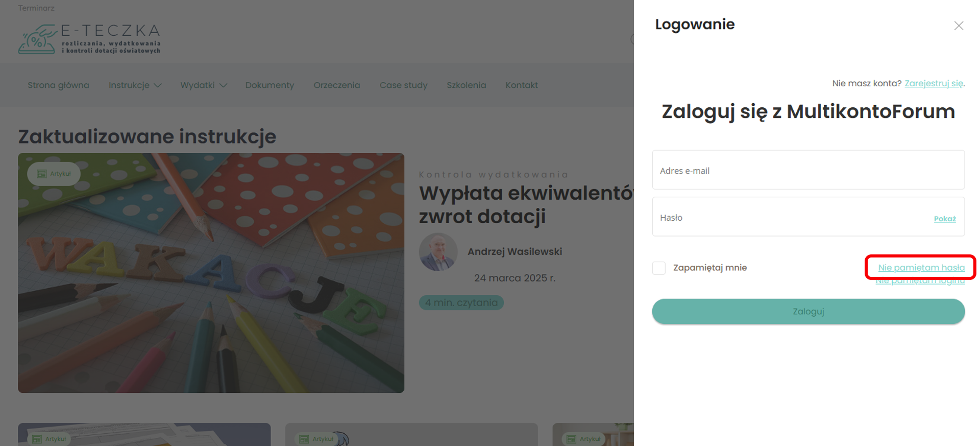Focus the Adres e-mail field
This screenshot has width=980, height=446.
tap(808, 170)
